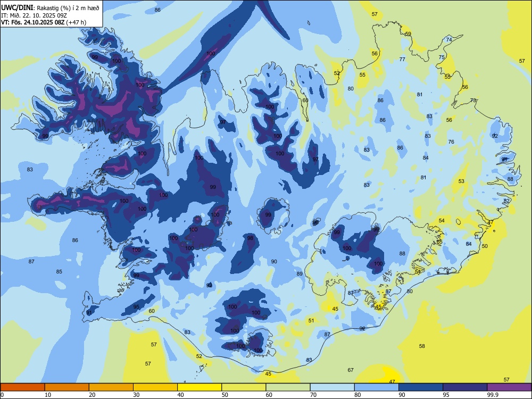This screenshot has height=399, width=532.
Task: Click the 'IT: Mið. 22. 10. 2025 09Z' line
Action: pos(34,15)
